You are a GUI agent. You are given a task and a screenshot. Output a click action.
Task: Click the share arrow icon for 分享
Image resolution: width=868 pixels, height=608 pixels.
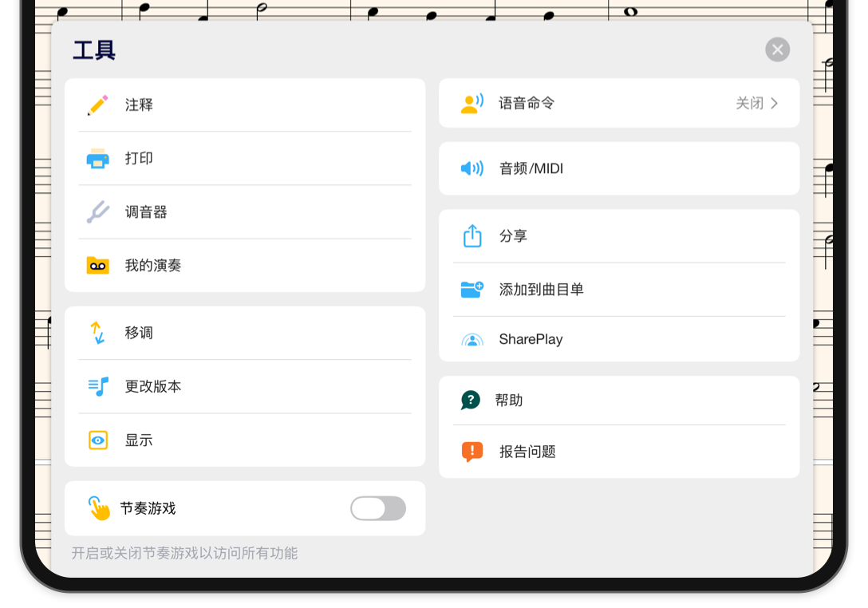472,236
